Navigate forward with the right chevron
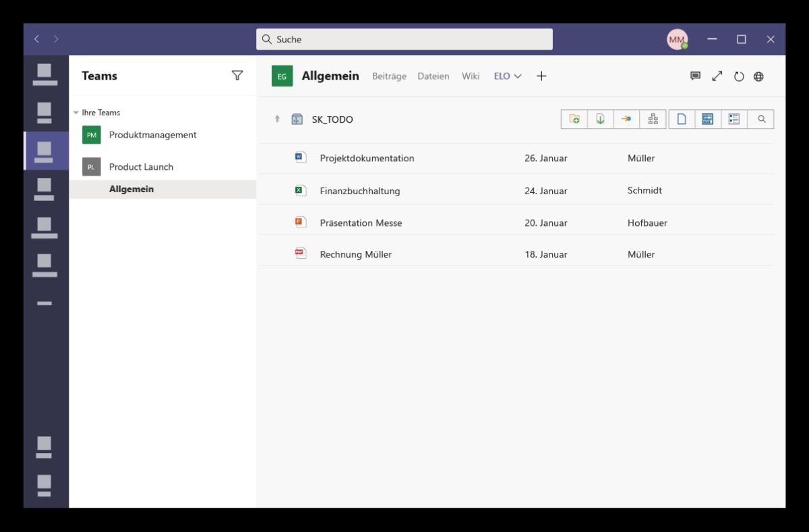The image size is (809, 532). tap(56, 39)
